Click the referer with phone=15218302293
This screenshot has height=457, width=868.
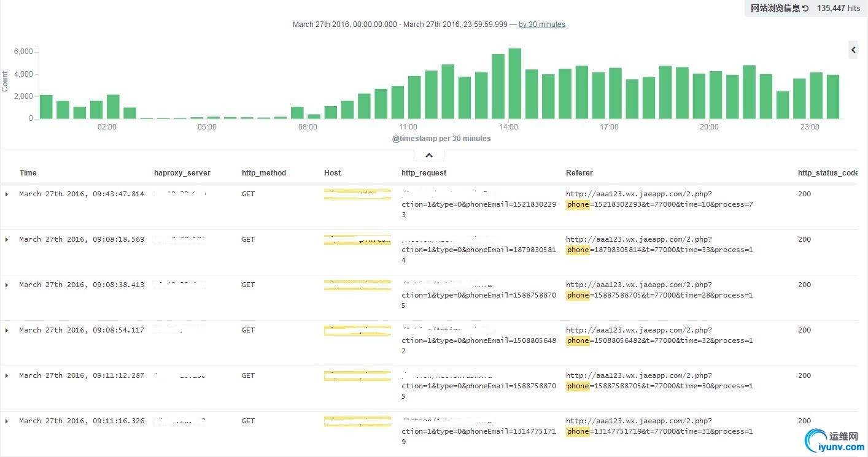tap(659, 199)
